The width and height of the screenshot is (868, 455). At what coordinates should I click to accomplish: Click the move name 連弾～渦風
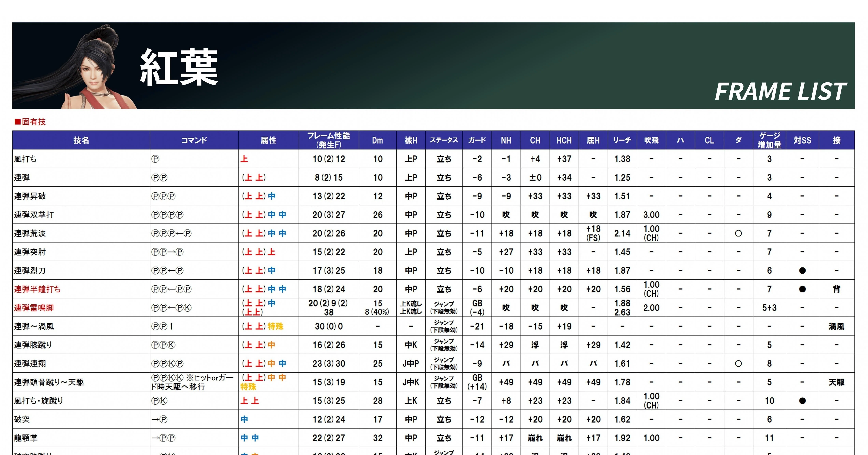click(x=34, y=326)
